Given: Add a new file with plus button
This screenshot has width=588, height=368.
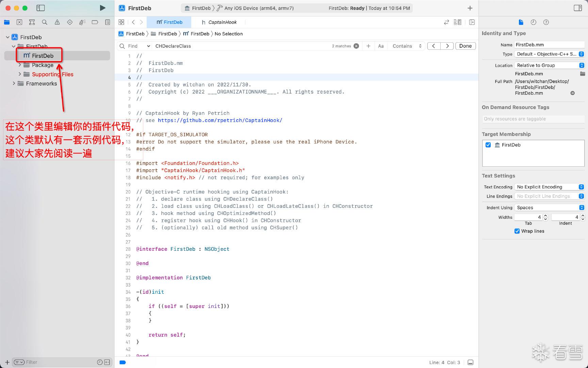Looking at the screenshot, I should click(7, 362).
